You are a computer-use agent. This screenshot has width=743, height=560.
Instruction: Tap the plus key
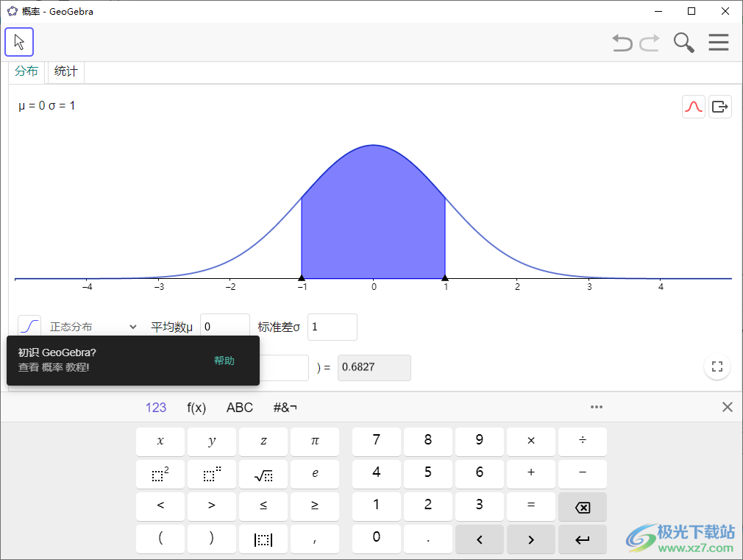pyautogui.click(x=530, y=474)
